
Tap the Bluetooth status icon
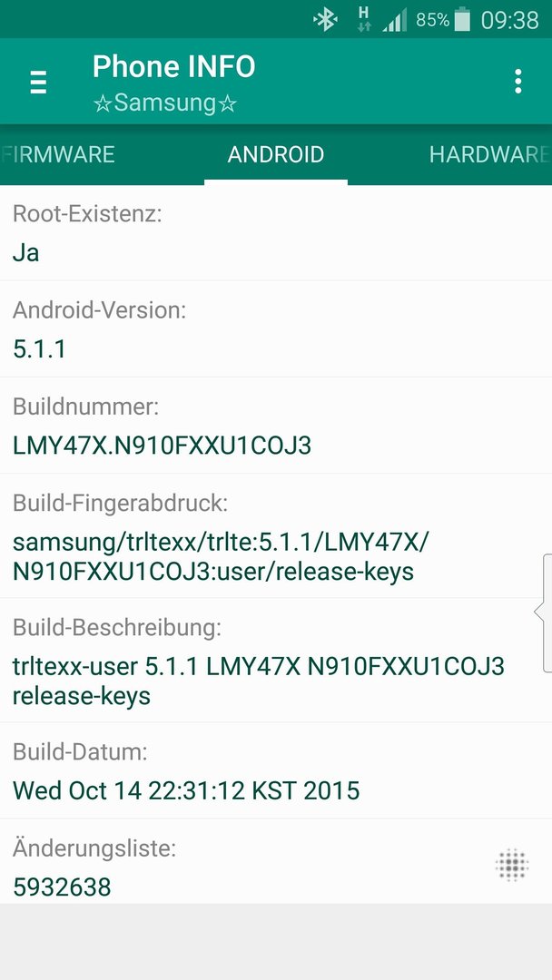pos(325,21)
